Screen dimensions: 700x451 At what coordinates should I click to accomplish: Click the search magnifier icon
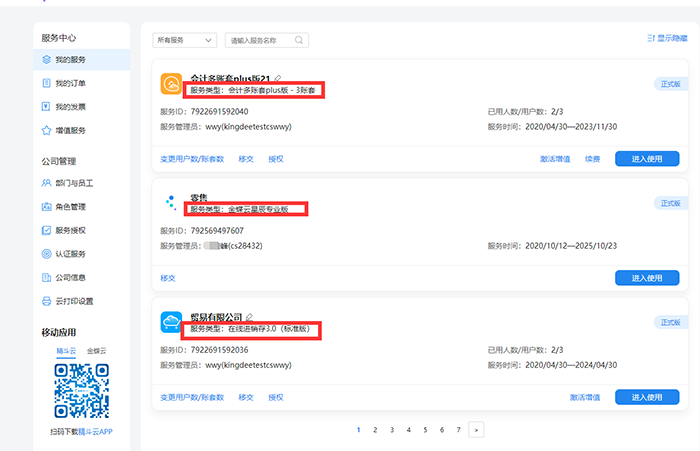tap(299, 40)
